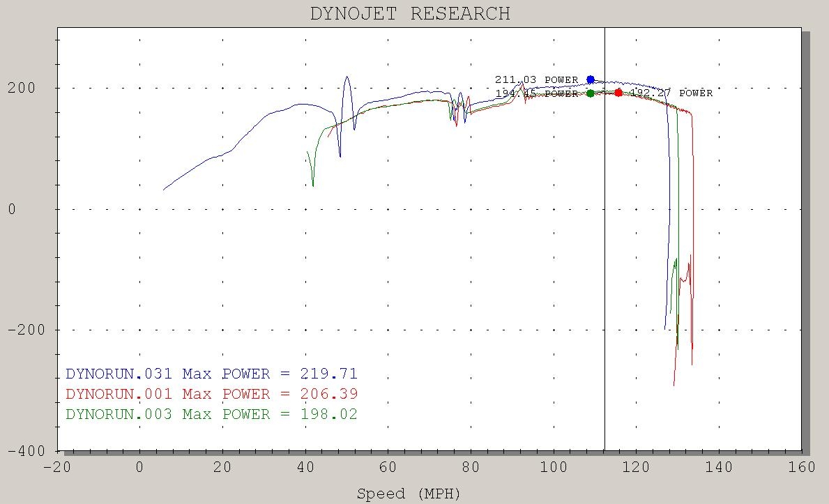
Task: Click the 192.27 POWER data label
Action: 671,93
